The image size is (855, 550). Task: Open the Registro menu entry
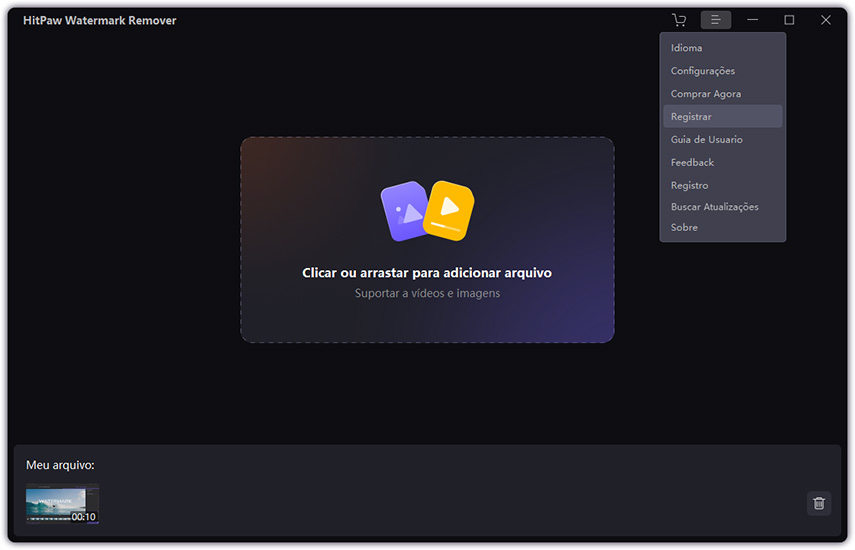coord(722,185)
